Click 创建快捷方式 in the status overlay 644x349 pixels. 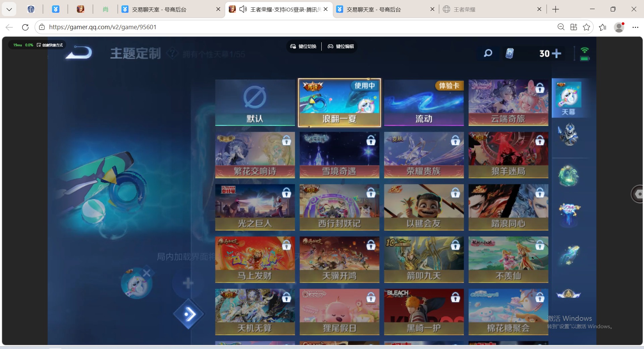tap(50, 45)
